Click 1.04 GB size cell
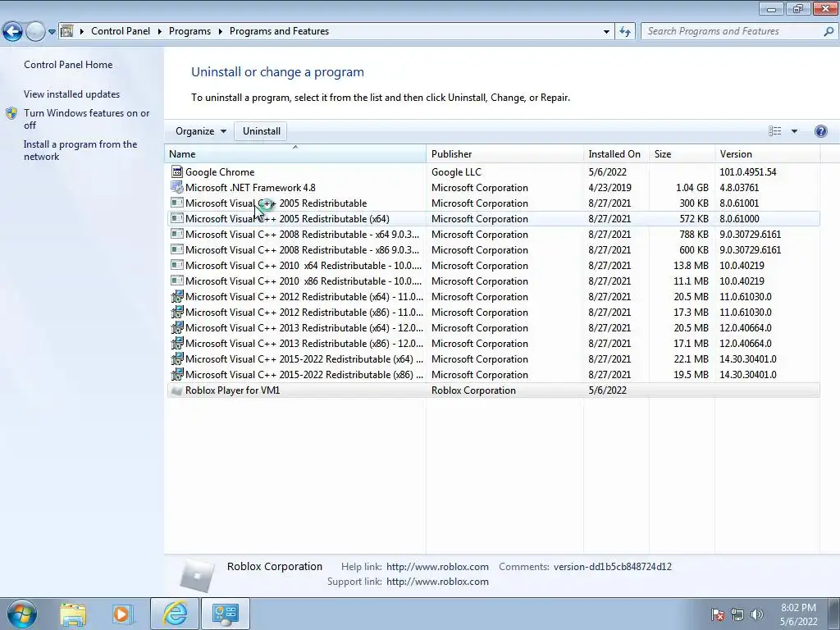 pos(692,188)
